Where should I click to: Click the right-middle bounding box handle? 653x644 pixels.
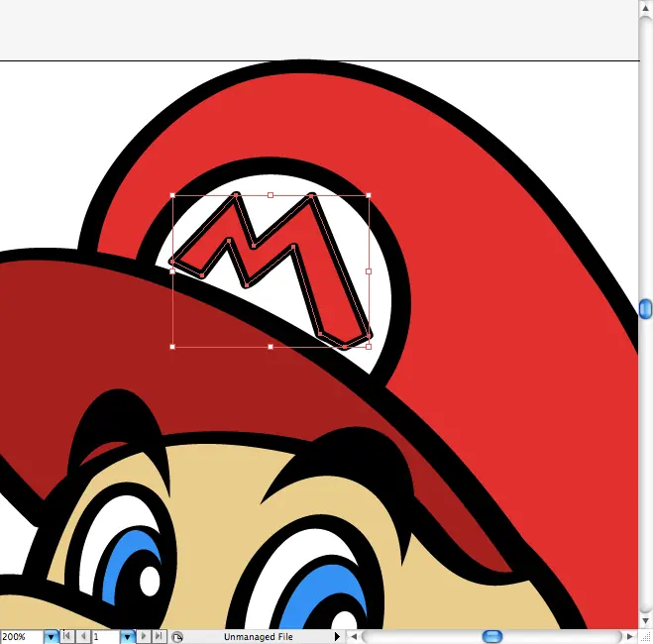pyautogui.click(x=369, y=270)
